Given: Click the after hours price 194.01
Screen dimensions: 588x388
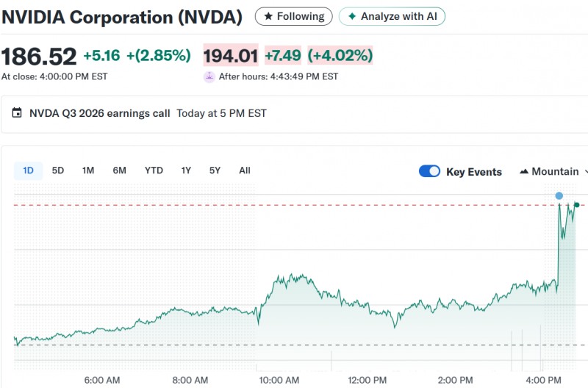Looking at the screenshot, I should tap(230, 55).
